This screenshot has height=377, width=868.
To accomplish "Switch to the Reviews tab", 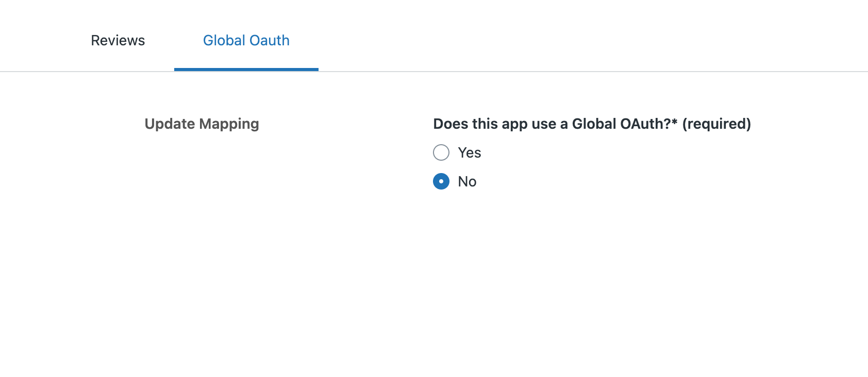I will point(118,40).
